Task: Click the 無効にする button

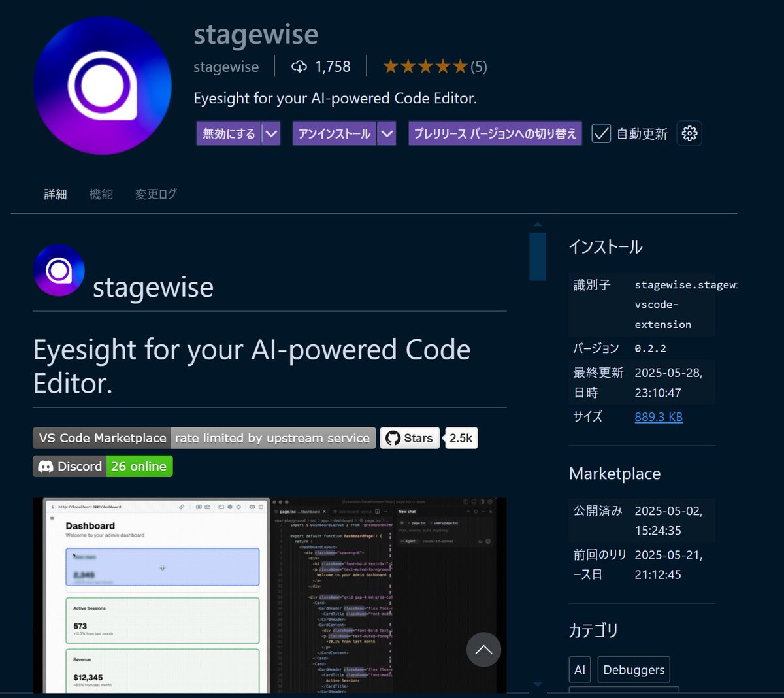Action: tap(229, 134)
